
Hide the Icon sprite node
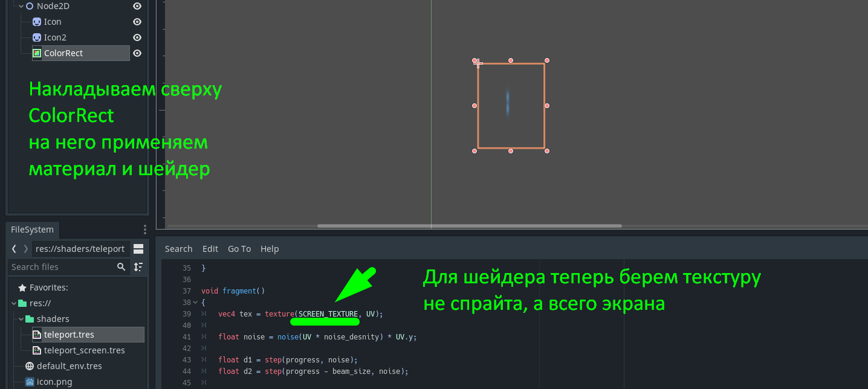[x=137, y=22]
